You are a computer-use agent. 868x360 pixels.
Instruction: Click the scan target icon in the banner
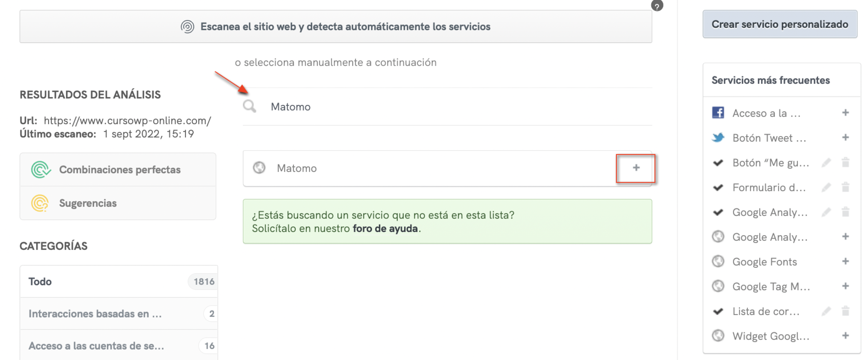coord(188,27)
